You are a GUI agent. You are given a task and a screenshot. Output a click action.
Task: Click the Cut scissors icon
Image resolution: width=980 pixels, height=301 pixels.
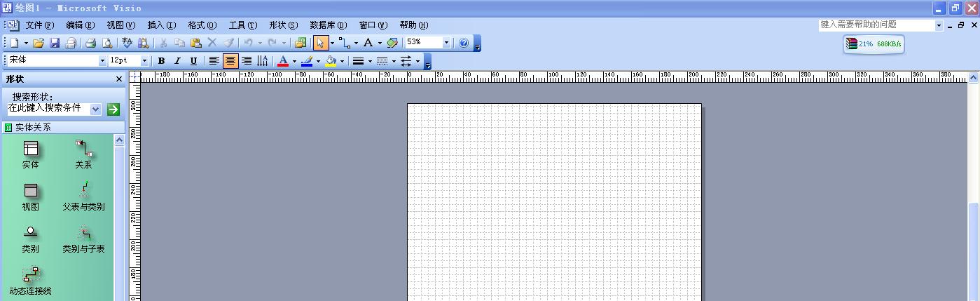click(x=164, y=43)
